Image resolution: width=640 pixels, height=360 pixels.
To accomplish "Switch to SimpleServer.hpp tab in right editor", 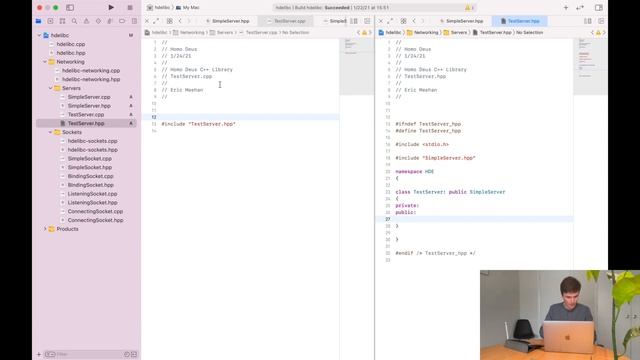I will click(x=461, y=21).
